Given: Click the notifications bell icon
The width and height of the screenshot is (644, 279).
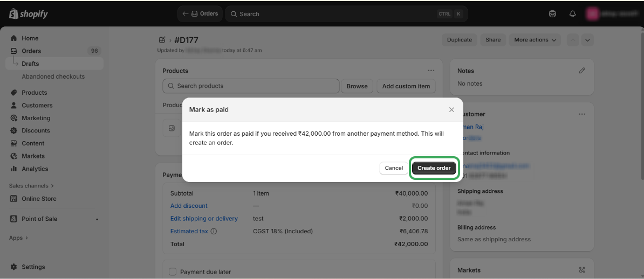Looking at the screenshot, I should coord(573,14).
